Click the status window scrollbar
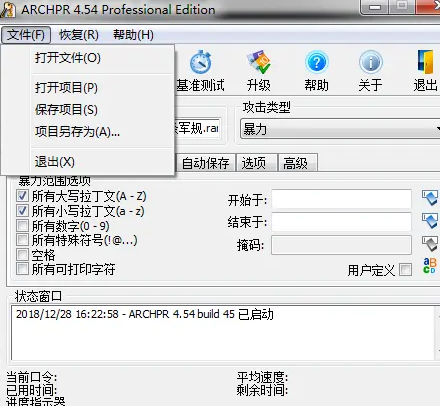This screenshot has width=440, height=406. (x=437, y=332)
